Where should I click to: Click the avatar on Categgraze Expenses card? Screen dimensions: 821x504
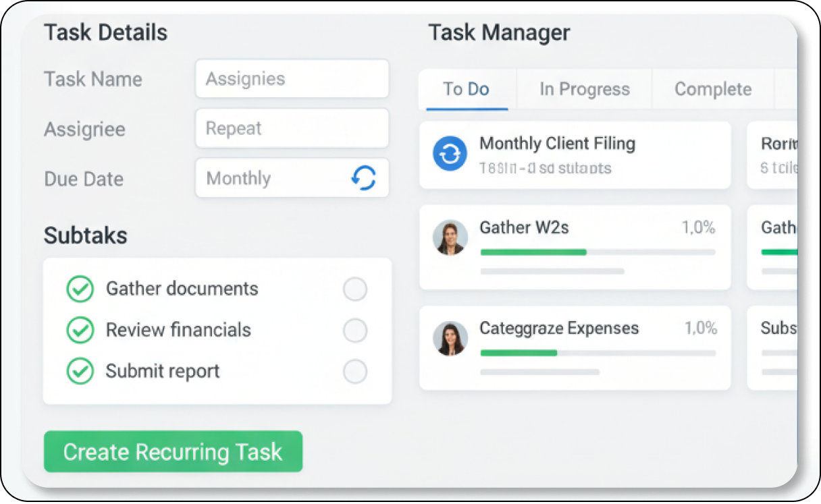pyautogui.click(x=450, y=338)
